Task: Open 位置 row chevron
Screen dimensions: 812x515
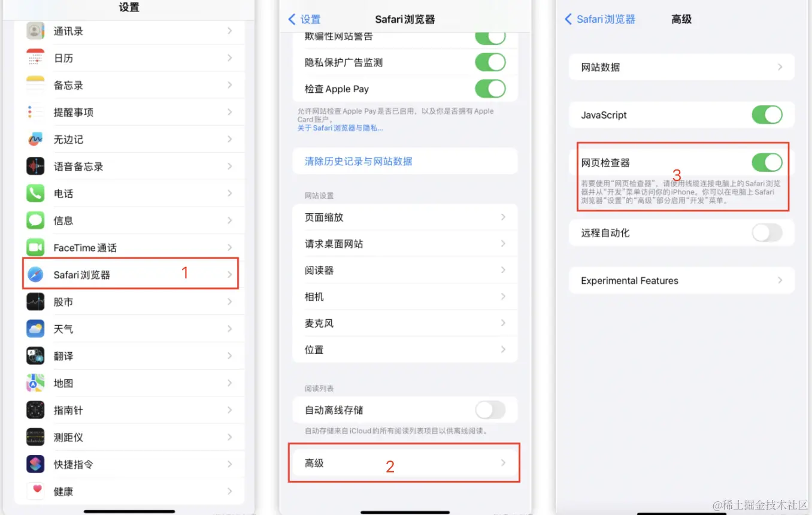Action: pyautogui.click(x=503, y=349)
